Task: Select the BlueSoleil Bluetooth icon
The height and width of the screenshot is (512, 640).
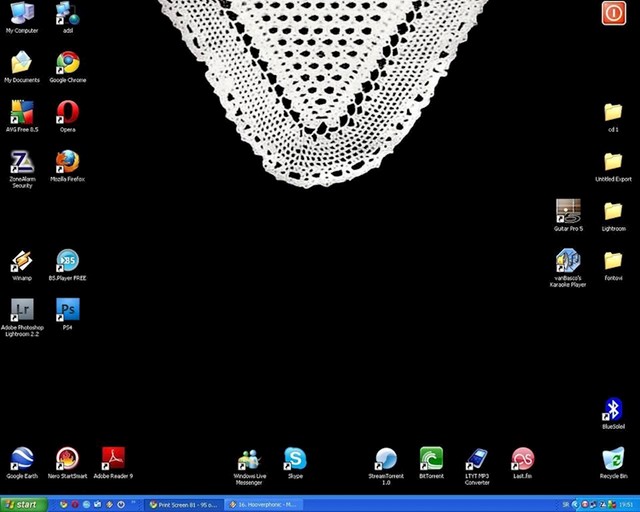Action: [x=613, y=413]
